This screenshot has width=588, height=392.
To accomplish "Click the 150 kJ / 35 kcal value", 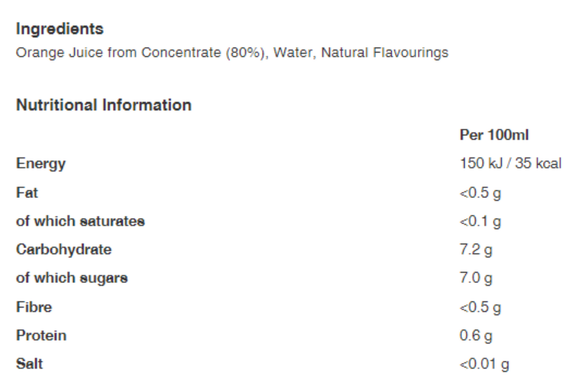I will coord(510,164).
